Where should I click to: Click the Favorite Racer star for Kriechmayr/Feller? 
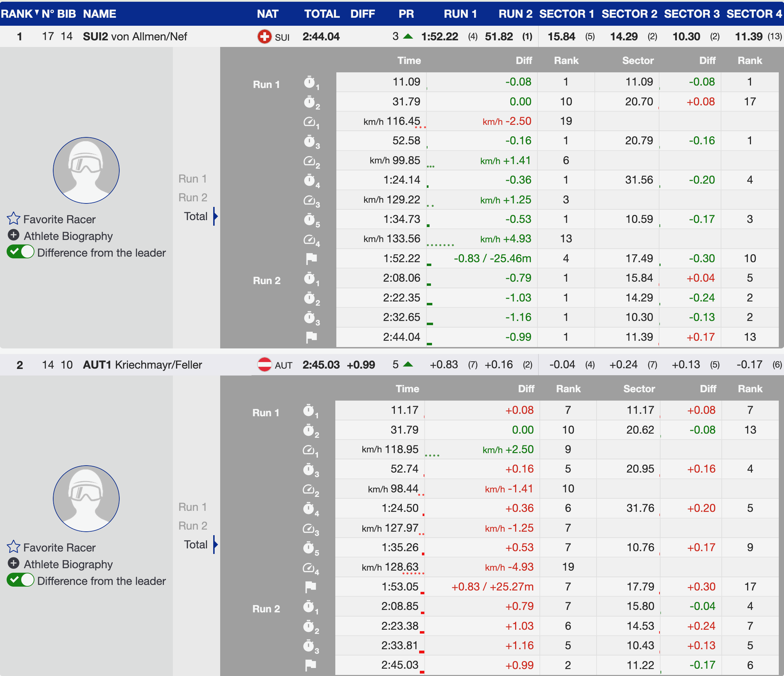point(13,547)
